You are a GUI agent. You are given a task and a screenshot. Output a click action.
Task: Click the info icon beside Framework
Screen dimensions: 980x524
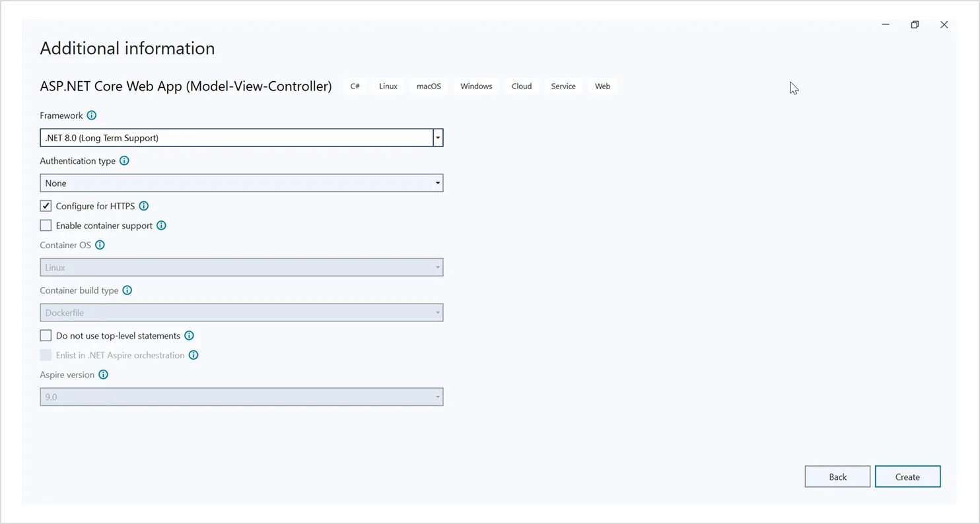click(92, 115)
